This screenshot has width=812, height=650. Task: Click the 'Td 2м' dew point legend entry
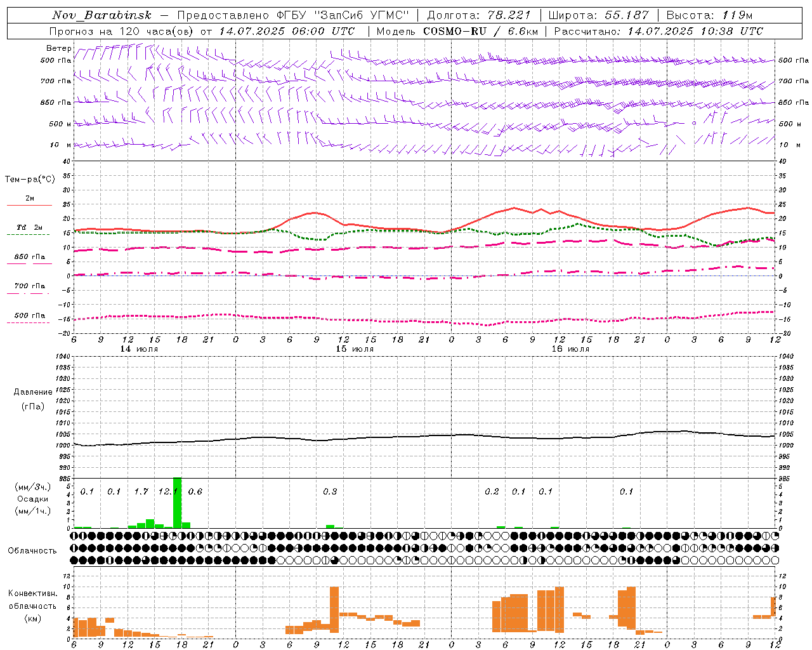pos(30,227)
